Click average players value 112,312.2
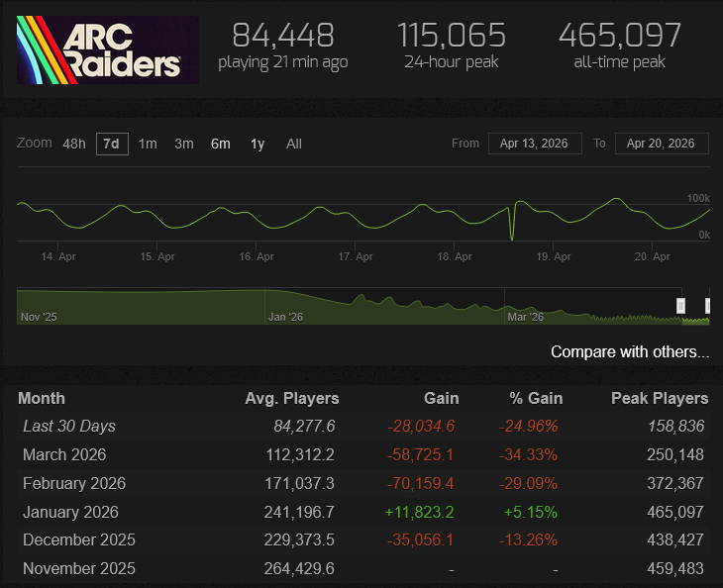 300,454
